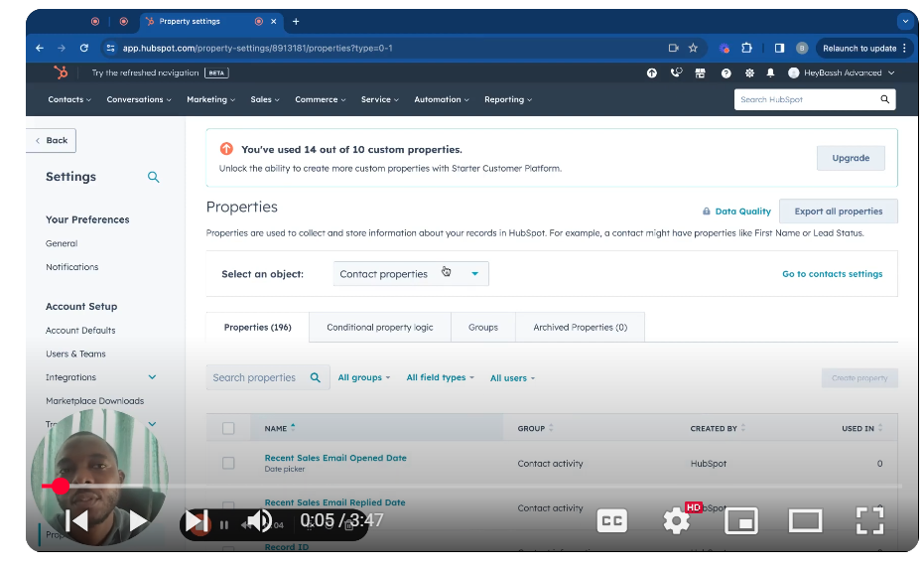Select the Properties (196) tab

coord(257,328)
